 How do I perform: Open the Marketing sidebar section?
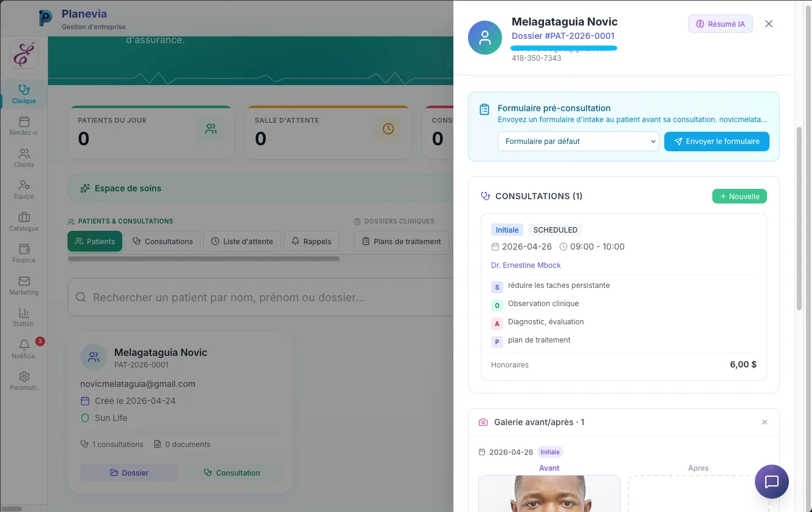24,285
